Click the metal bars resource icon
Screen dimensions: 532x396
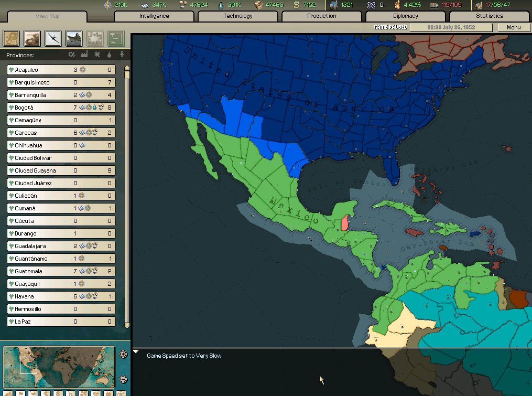tap(145, 5)
